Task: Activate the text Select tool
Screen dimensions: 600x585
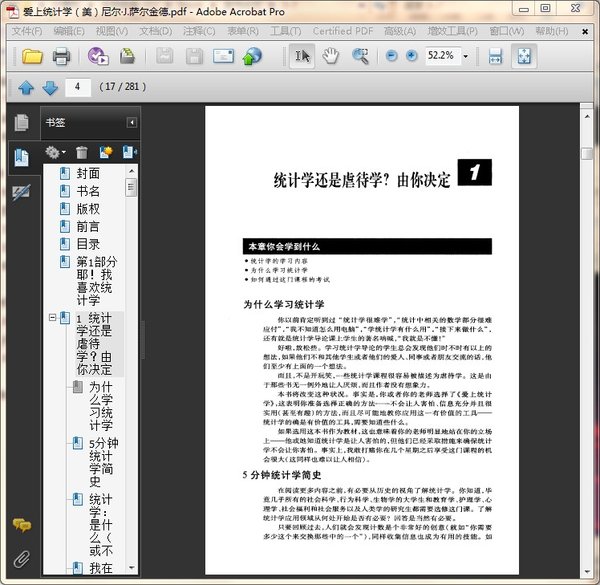Action: (x=301, y=56)
